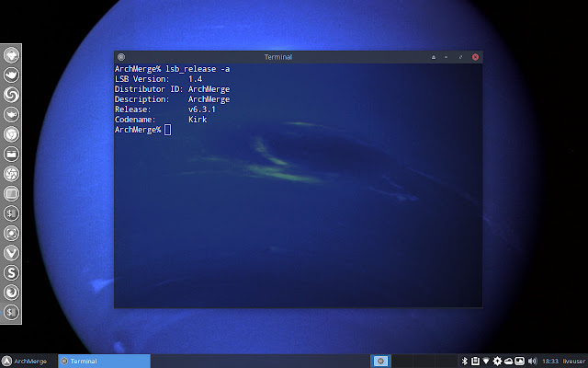Click the 'Distributor ID: ArchMerge' line
This screenshot has width=588, height=368.
pos(172,89)
